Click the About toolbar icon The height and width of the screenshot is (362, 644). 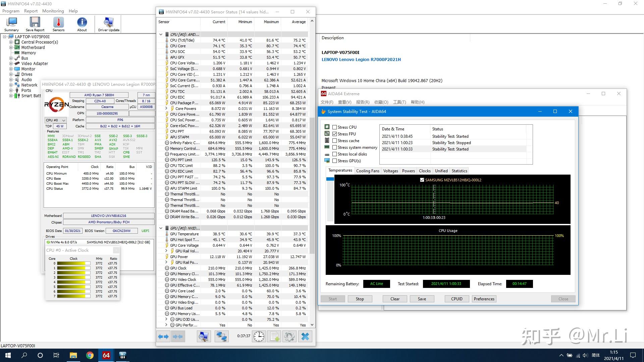pos(82,24)
